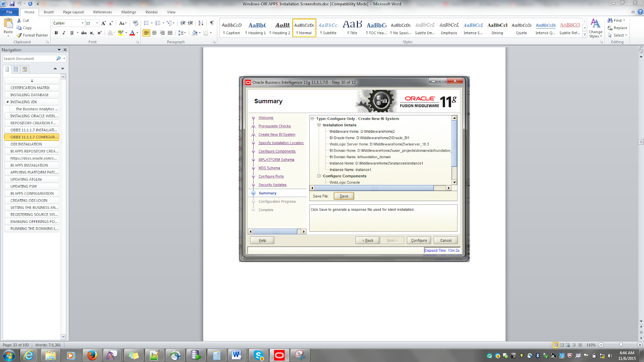The height and width of the screenshot is (362, 644).
Task: Activate the Format Painter brush
Action: pyautogui.click(x=19, y=35)
